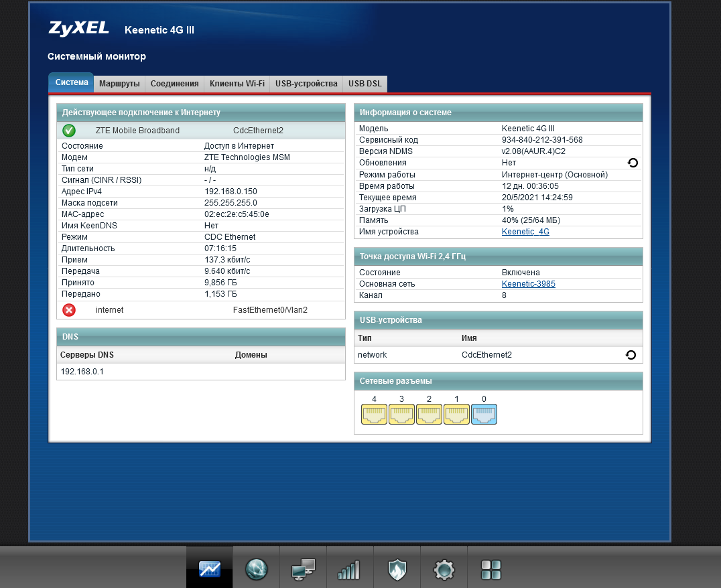The width and height of the screenshot is (721, 588).
Task: Click network port 1 icon
Action: 456,414
